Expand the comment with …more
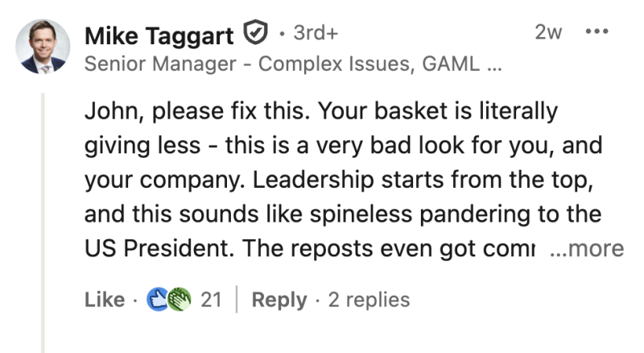Image resolution: width=644 pixels, height=353 pixels. click(x=585, y=249)
